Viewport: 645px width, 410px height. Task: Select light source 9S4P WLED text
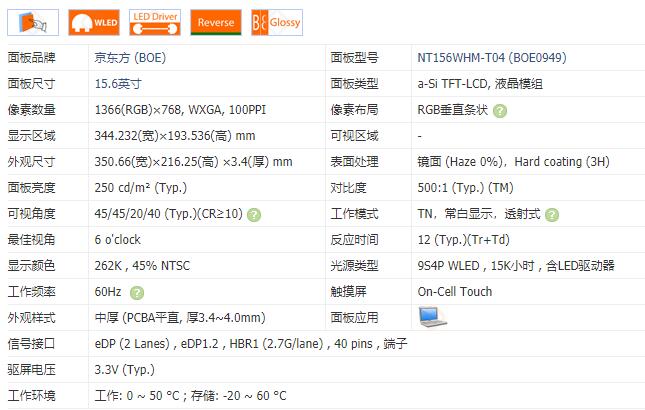click(516, 266)
